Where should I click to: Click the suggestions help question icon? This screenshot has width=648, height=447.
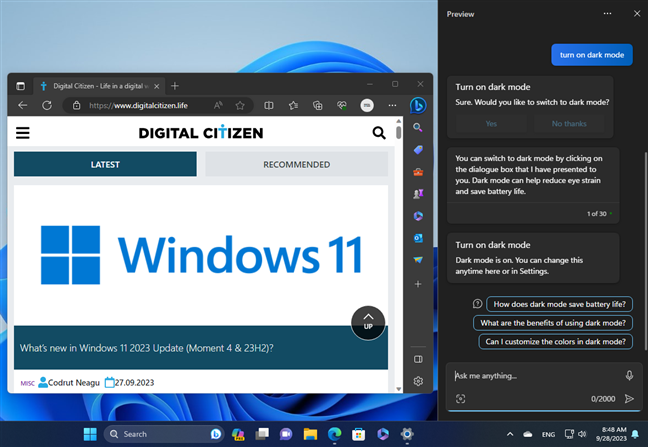point(477,304)
